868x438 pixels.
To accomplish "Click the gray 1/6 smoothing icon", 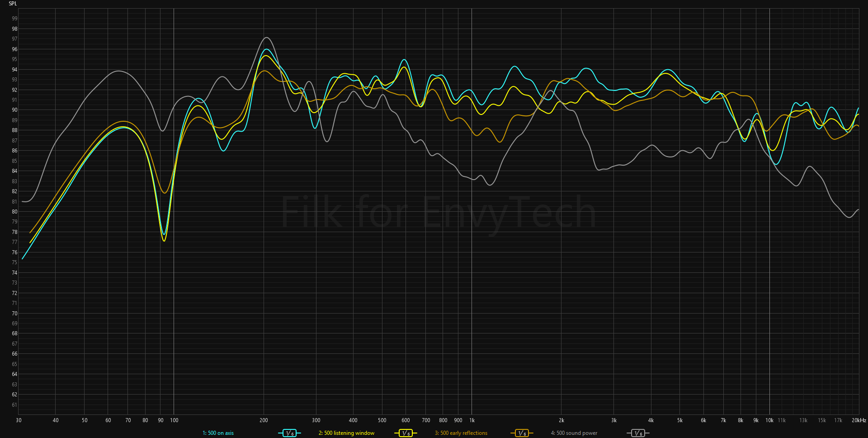I will pyautogui.click(x=638, y=433).
